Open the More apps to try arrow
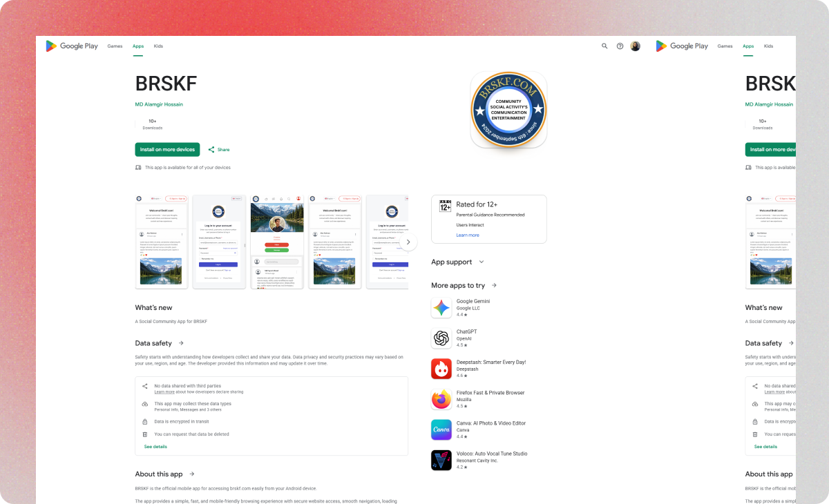829x504 pixels. tap(494, 285)
